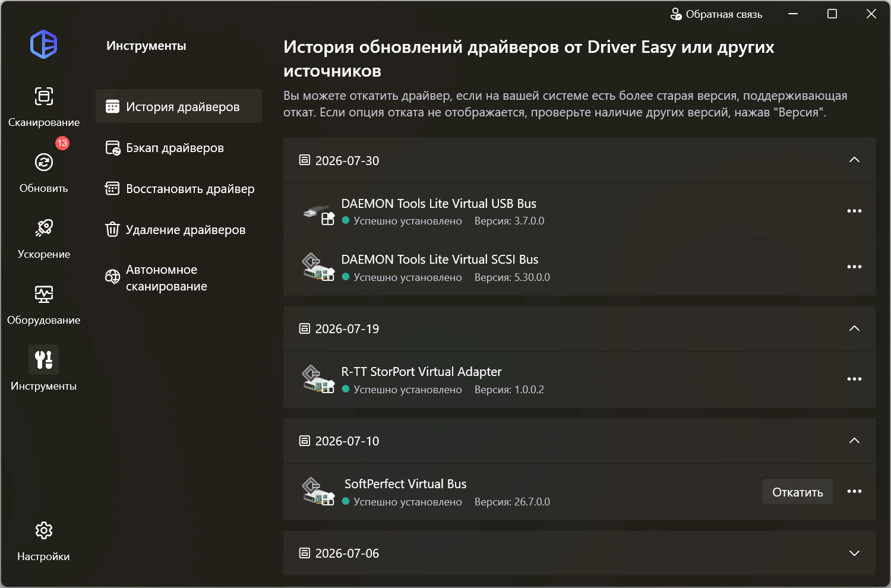Image resolution: width=891 pixels, height=588 pixels.
Task: Click R-TT StorPort adapter device icon
Action: [x=319, y=380]
